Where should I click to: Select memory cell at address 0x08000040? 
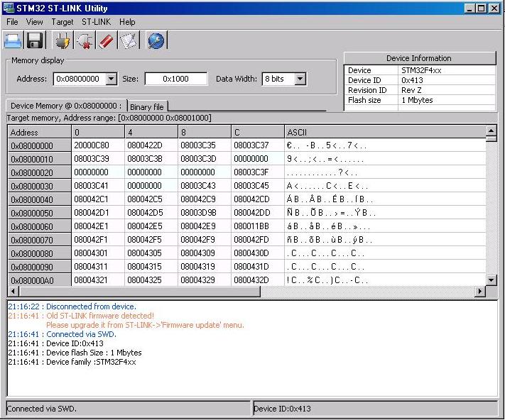coord(99,199)
